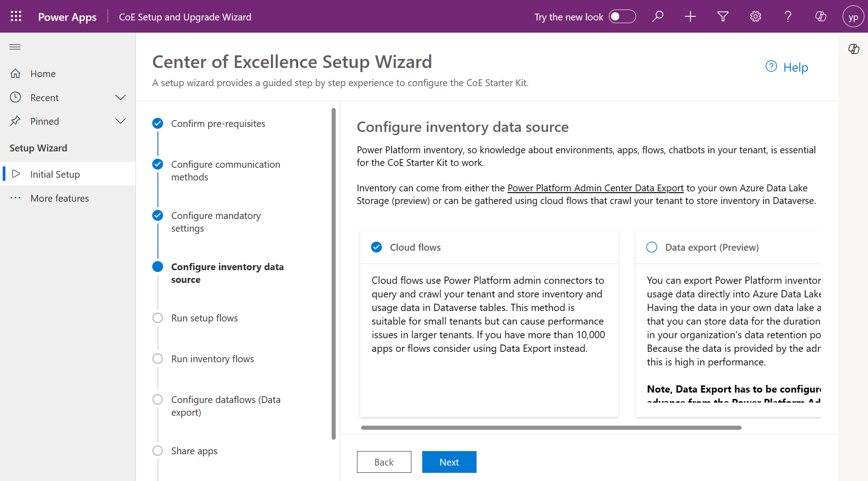Open the filter icon in the header
Image resolution: width=868 pixels, height=481 pixels.
723,16
